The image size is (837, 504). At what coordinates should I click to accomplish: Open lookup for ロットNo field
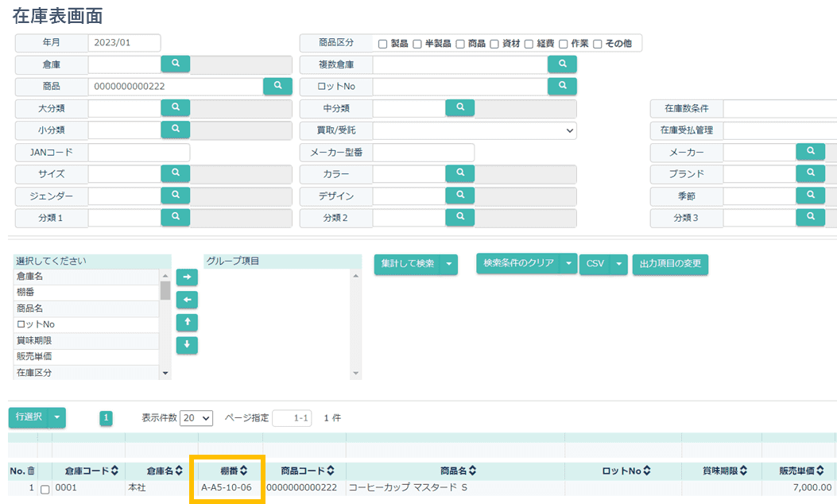pyautogui.click(x=562, y=86)
